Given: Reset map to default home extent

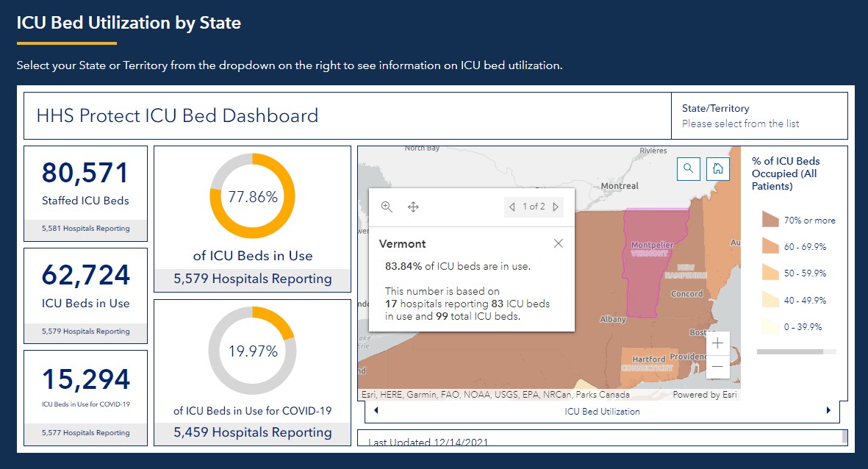Looking at the screenshot, I should point(717,168).
